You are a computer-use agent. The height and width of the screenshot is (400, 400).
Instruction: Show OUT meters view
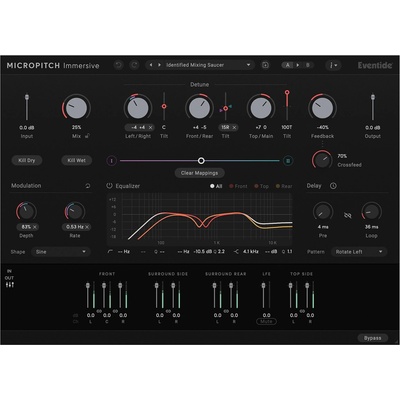(x=9, y=278)
